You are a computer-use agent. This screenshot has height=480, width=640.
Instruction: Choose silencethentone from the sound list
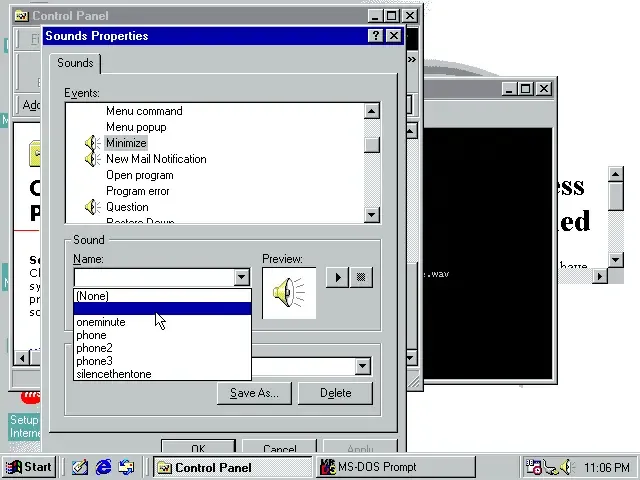coord(162,374)
